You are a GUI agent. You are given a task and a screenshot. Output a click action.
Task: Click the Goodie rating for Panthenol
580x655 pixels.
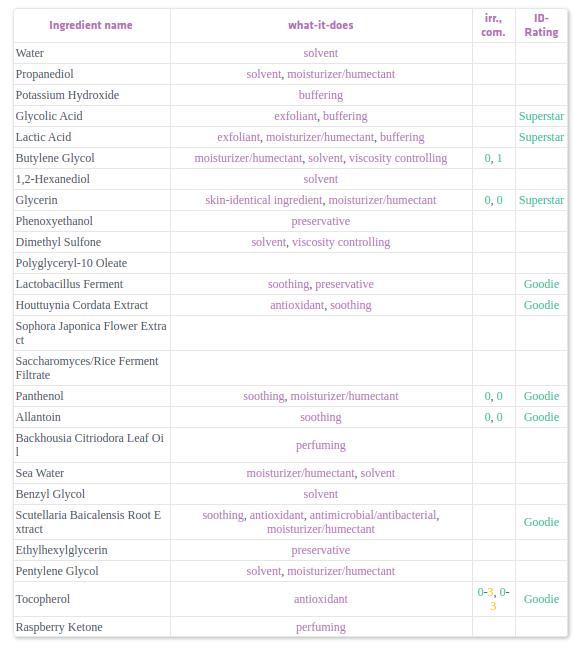coord(541,396)
